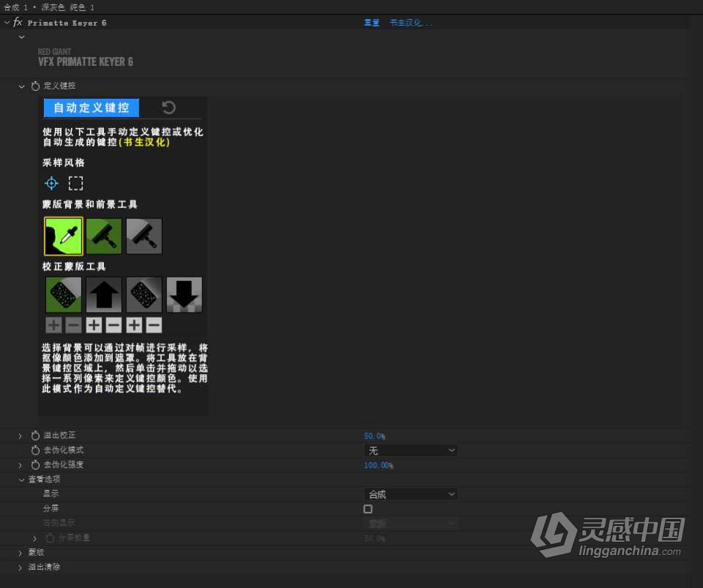Image resolution: width=703 pixels, height=588 pixels.
Task: Click the 50.0% 溢出校正 value
Action: click(x=374, y=436)
